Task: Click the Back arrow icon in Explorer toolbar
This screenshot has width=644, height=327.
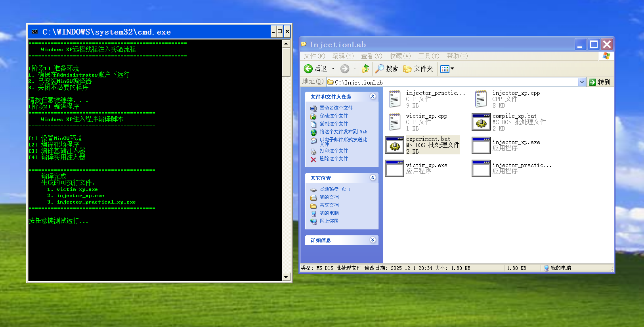Action: point(308,69)
